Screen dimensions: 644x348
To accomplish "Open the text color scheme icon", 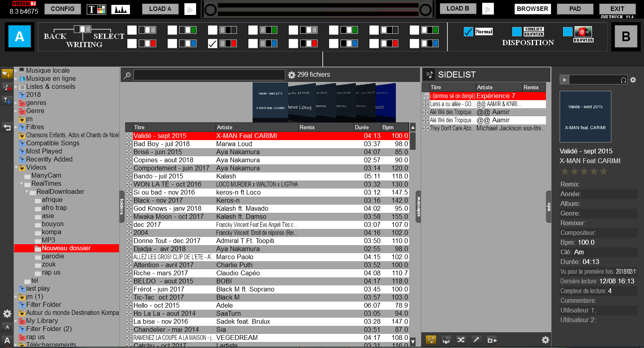I will [96, 9].
